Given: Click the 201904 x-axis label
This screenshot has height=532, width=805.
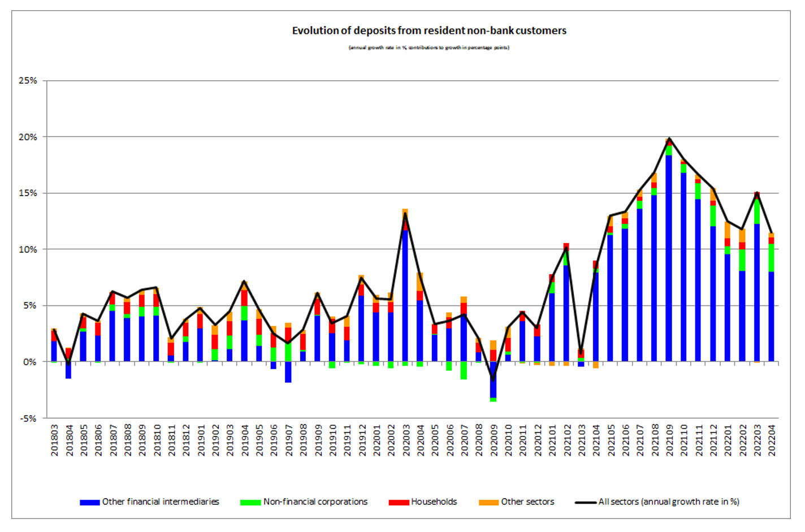Looking at the screenshot, I should (x=244, y=440).
